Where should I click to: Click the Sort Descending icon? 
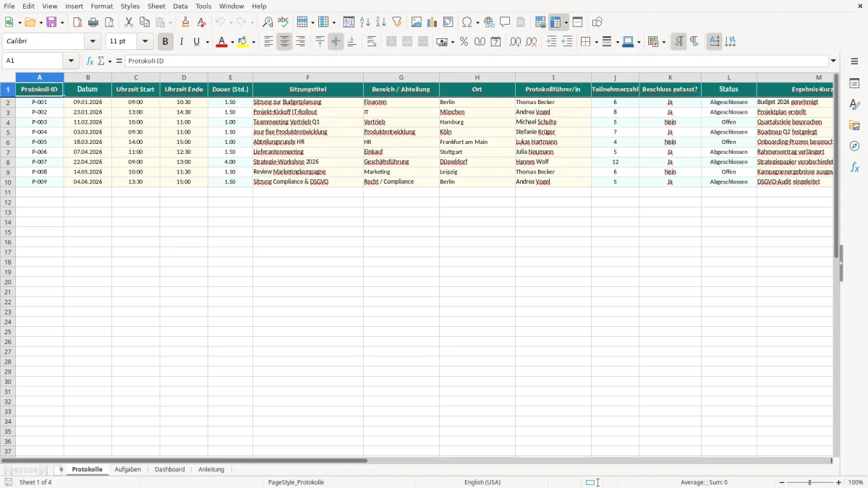381,22
